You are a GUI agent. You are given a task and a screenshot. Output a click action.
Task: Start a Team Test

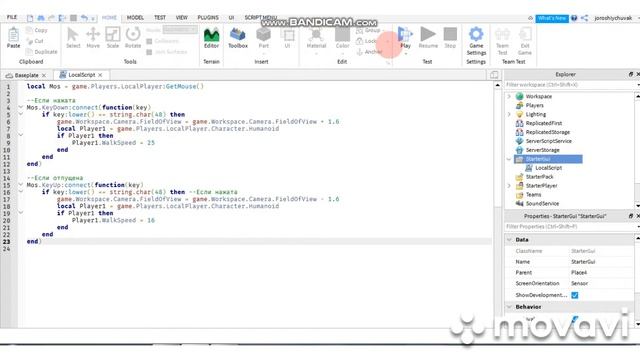pyautogui.click(x=502, y=41)
